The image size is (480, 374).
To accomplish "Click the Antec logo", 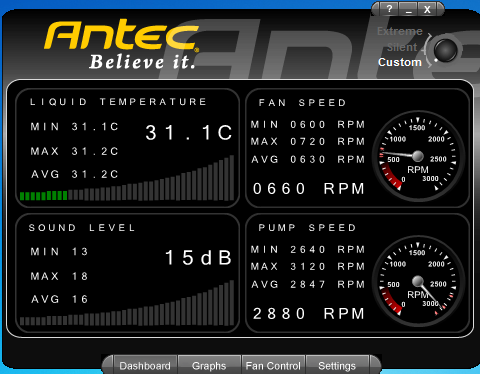I will coord(122,35).
